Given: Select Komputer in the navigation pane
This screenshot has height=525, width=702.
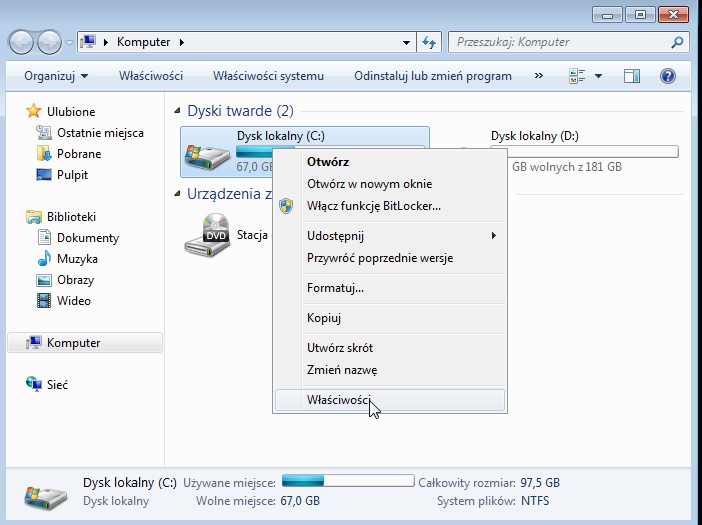Looking at the screenshot, I should pyautogui.click(x=85, y=343).
